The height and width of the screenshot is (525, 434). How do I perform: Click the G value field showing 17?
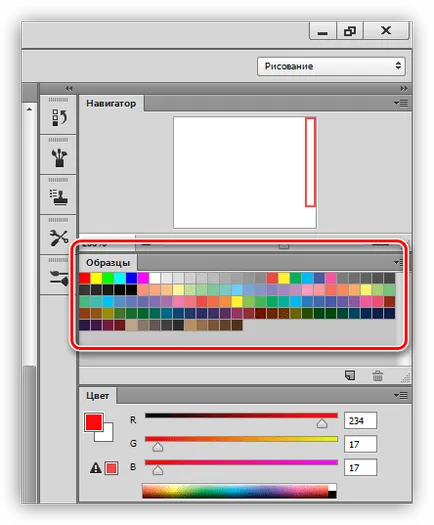tap(360, 444)
